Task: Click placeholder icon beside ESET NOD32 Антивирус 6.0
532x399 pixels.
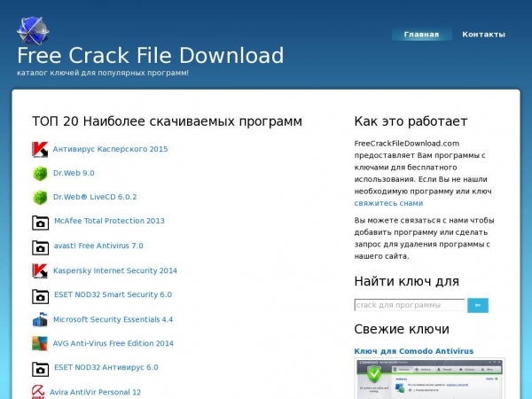Action: (41, 370)
